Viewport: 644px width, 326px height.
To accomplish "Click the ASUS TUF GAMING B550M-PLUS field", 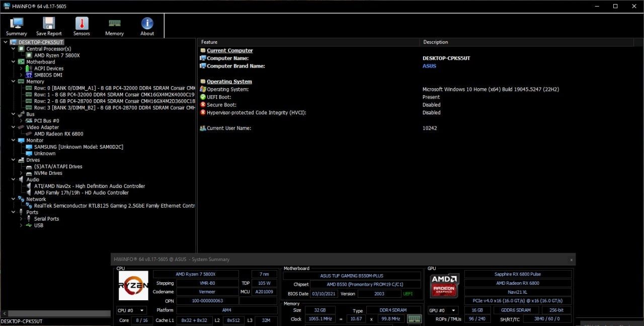I will 352,276.
